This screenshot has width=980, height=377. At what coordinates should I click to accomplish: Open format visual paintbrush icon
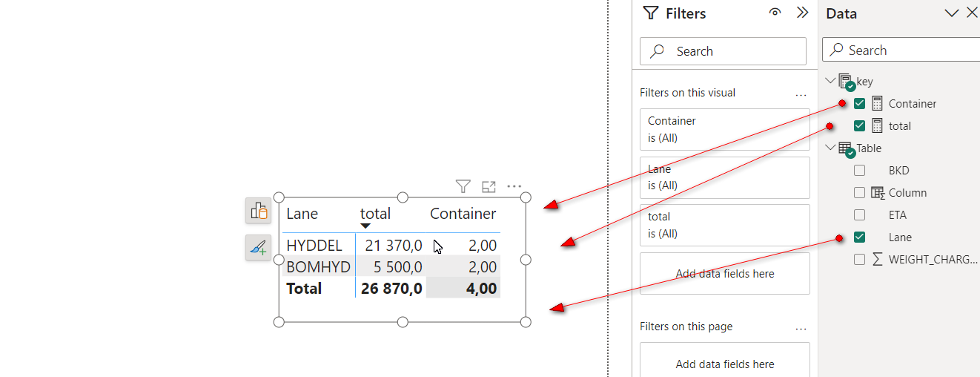tap(258, 247)
